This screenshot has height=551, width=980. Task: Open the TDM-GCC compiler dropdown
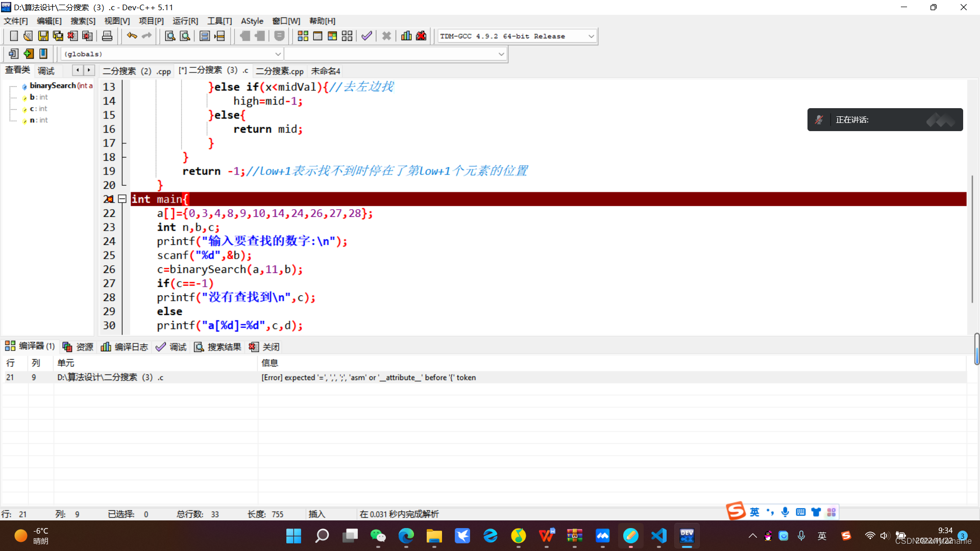(591, 36)
